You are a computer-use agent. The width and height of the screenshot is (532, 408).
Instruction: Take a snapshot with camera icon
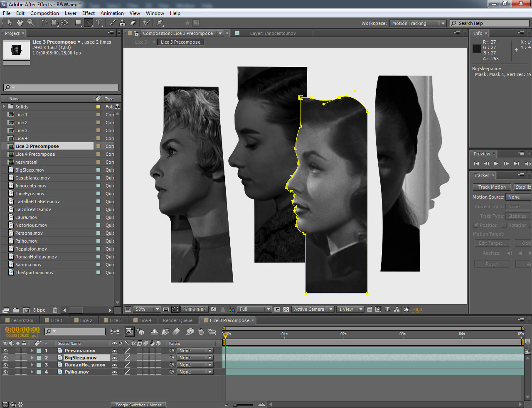point(213,310)
